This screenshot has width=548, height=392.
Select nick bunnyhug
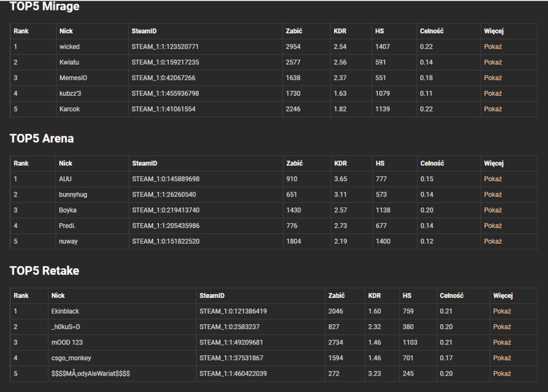point(73,195)
